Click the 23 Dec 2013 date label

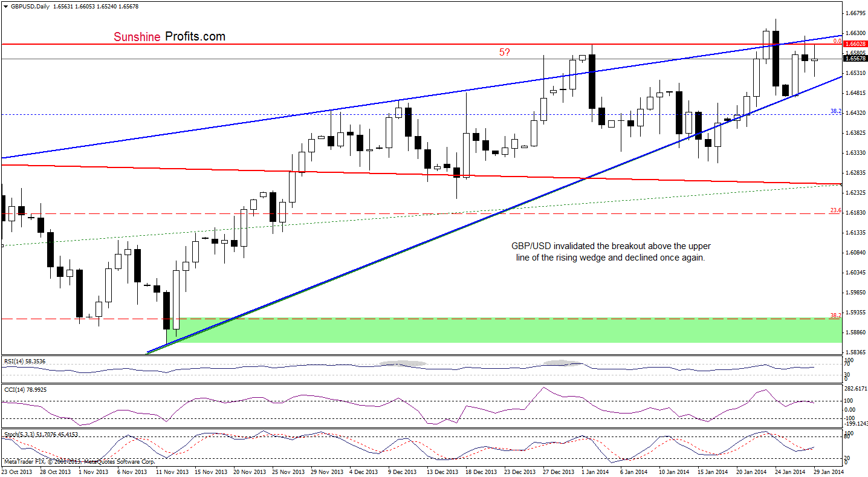click(519, 472)
